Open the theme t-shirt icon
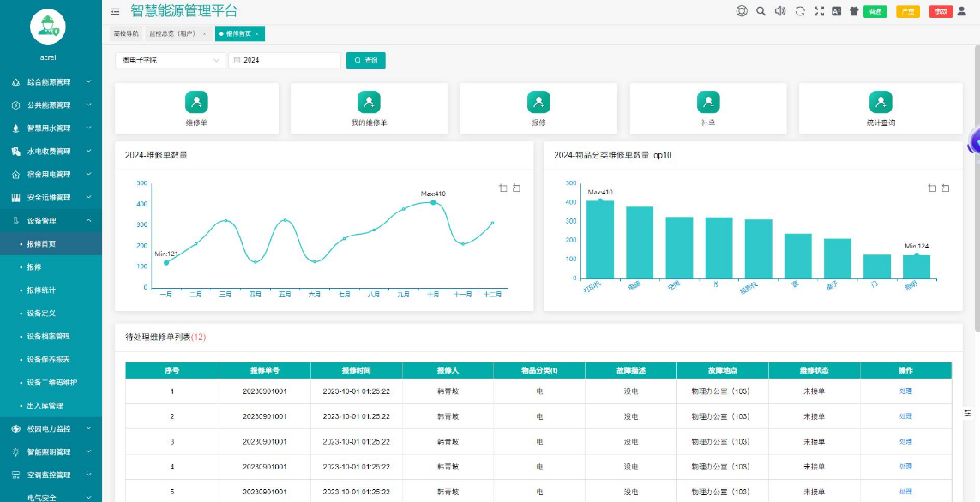Viewport: 980px width, 502px height. point(854,11)
